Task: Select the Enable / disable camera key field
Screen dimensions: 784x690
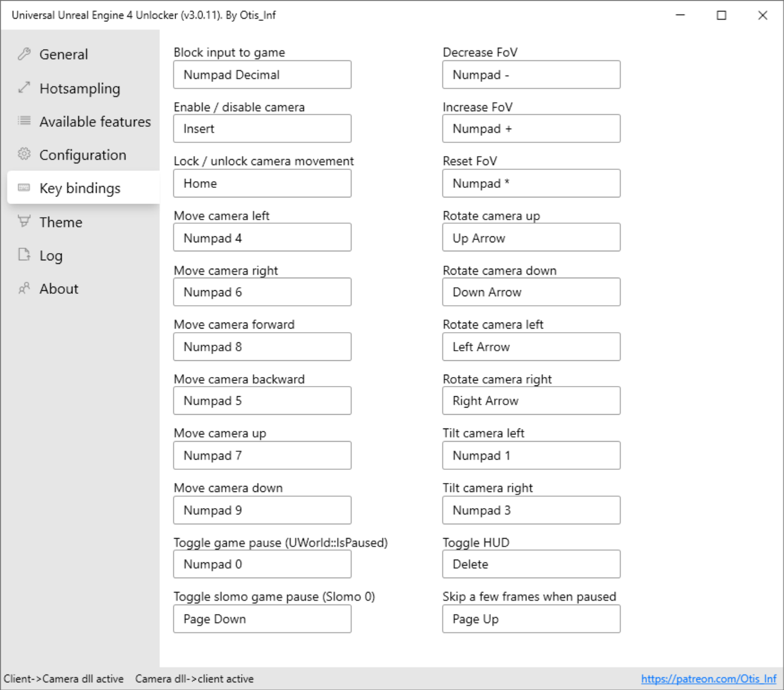Action: 262,129
